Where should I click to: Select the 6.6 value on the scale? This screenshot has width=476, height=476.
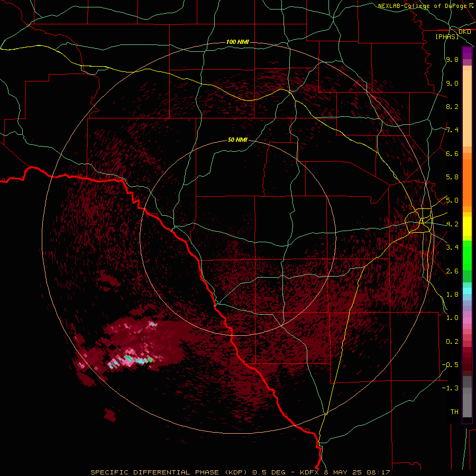[452, 153]
